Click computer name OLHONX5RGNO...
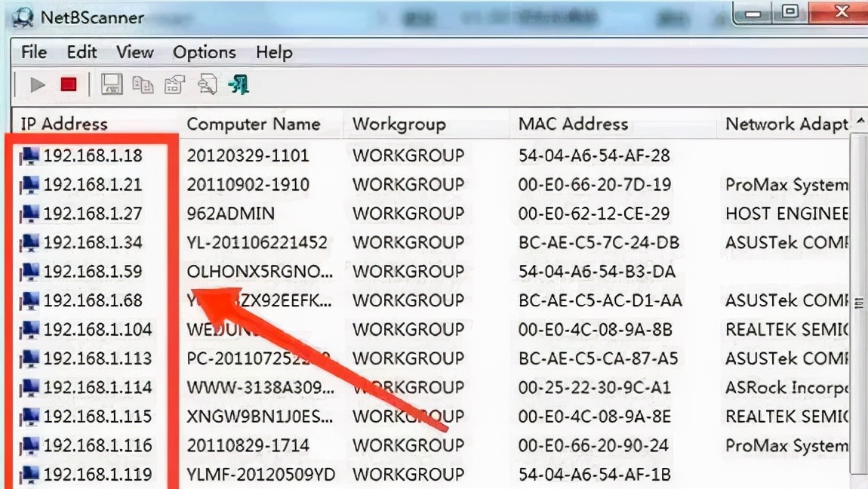The width and height of the screenshot is (868, 489). pyautogui.click(x=260, y=272)
